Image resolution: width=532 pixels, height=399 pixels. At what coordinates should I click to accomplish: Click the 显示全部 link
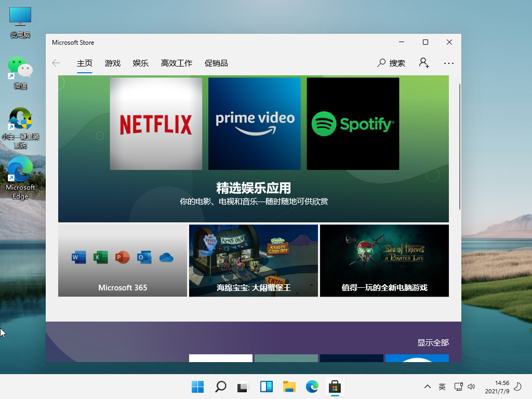433,343
